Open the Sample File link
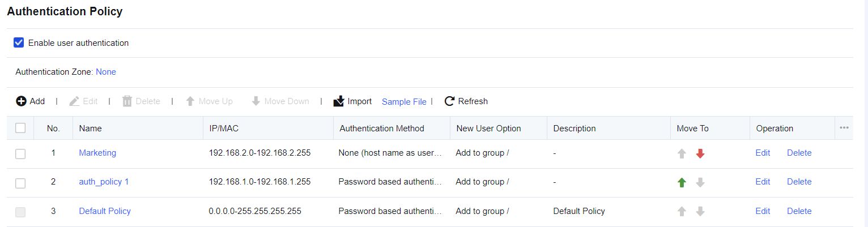 point(404,102)
